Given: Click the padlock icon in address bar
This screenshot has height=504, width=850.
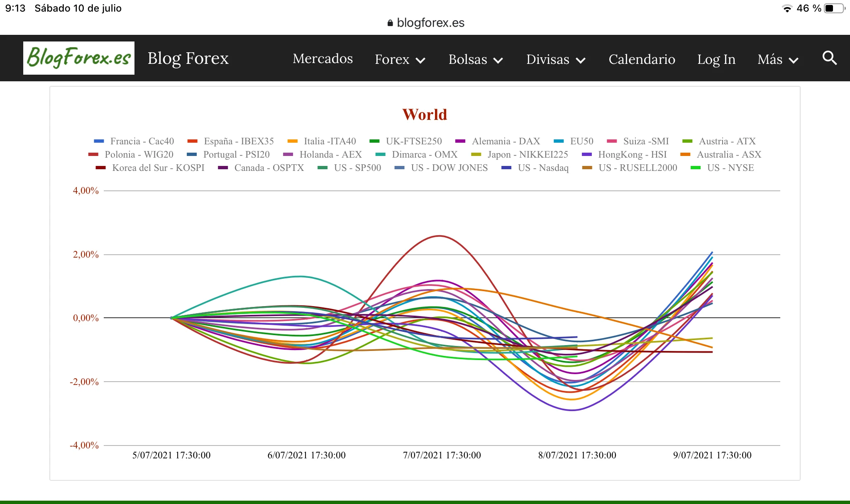Looking at the screenshot, I should click(390, 23).
